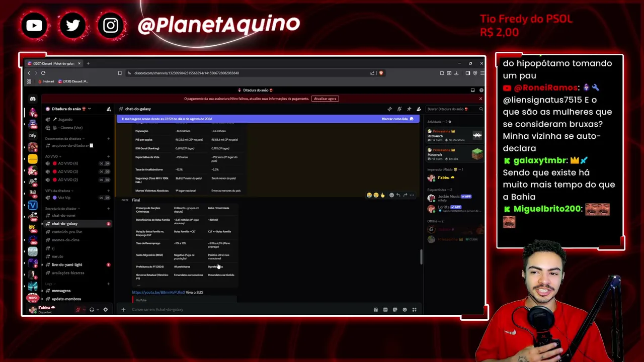This screenshot has height=362, width=644.
Task: Open the apps icon in message box
Action: [x=415, y=310]
